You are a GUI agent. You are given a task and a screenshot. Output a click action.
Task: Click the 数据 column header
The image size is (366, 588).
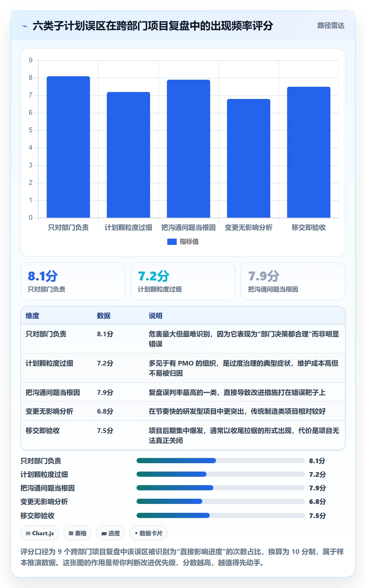(x=104, y=316)
